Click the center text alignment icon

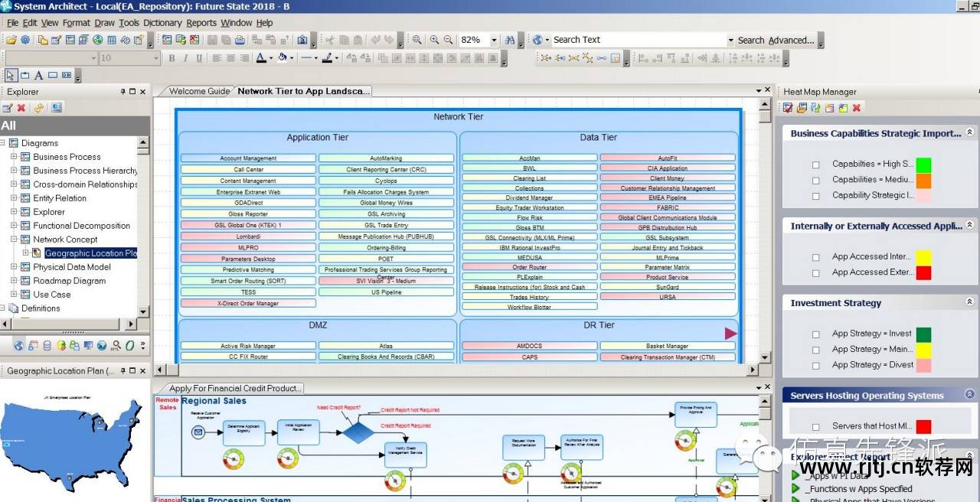[x=230, y=57]
